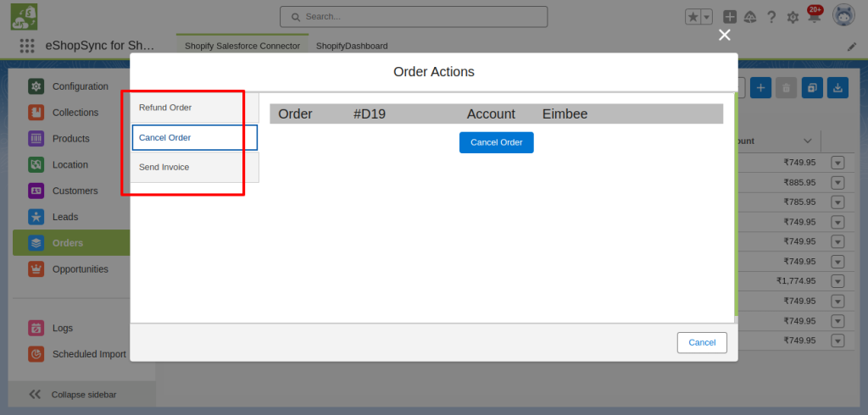868x415 pixels.
Task: Click the ₹885.95 amount cell
Action: pos(799,183)
